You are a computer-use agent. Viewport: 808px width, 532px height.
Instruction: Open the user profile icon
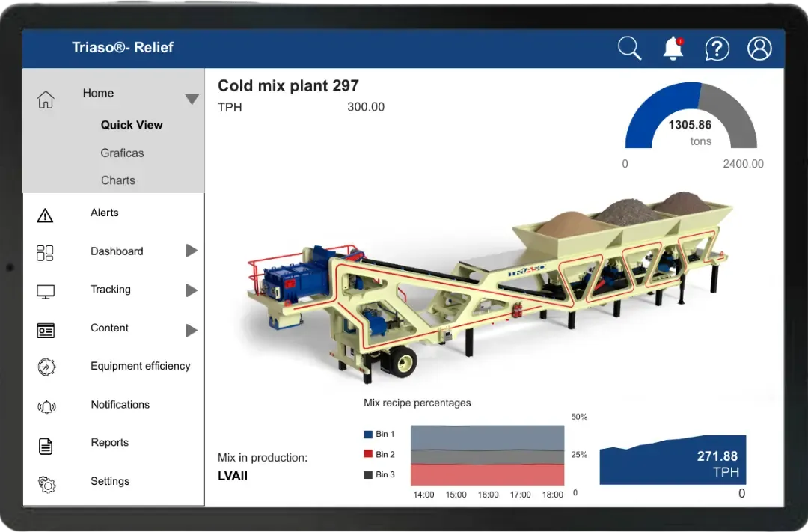pyautogui.click(x=759, y=49)
